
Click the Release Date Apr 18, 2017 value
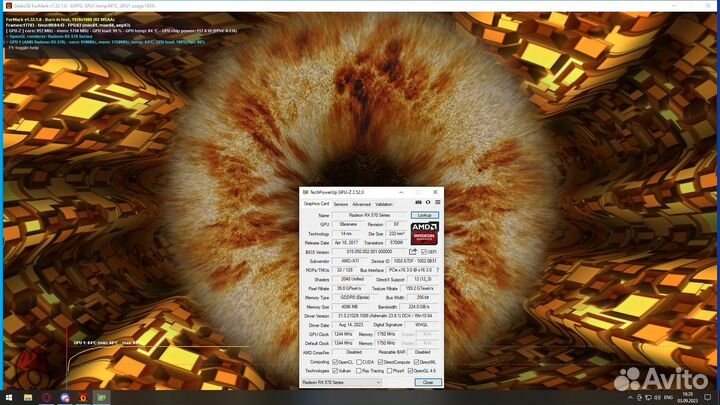347,242
